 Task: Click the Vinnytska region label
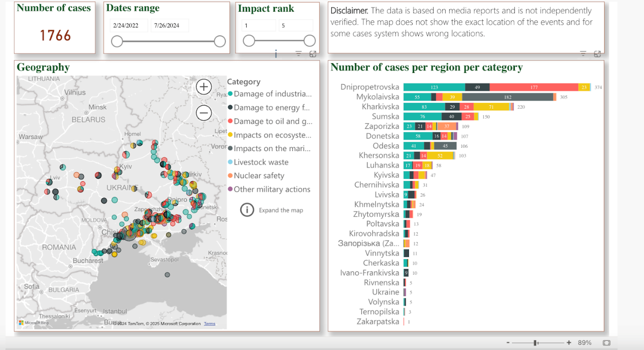click(x=382, y=253)
